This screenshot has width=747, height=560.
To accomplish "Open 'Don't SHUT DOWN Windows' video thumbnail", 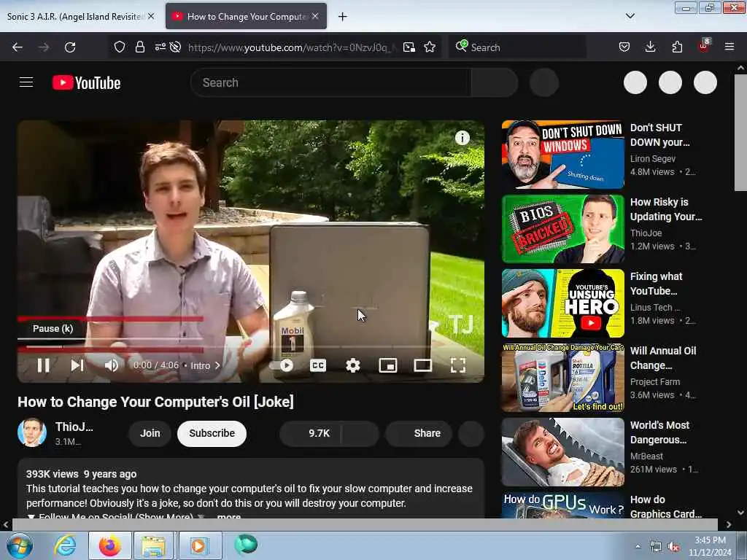I will pos(562,155).
